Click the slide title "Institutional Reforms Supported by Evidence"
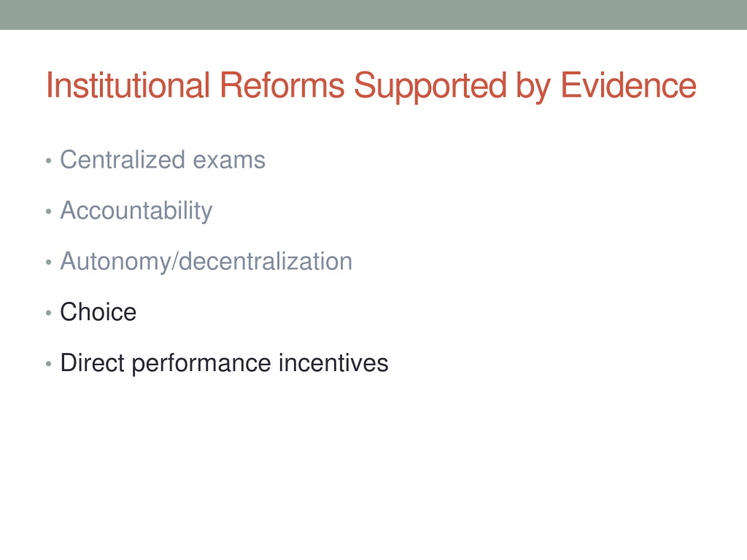The width and height of the screenshot is (747, 560). [371, 86]
